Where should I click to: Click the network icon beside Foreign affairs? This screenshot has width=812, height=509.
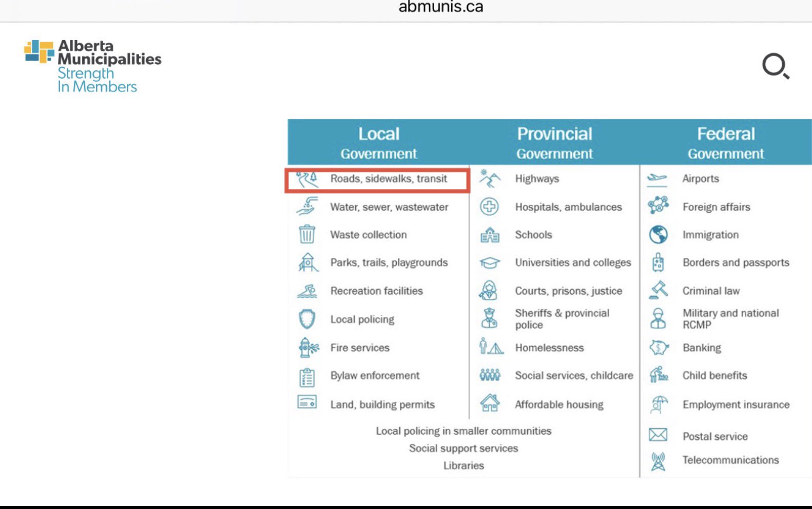point(658,205)
